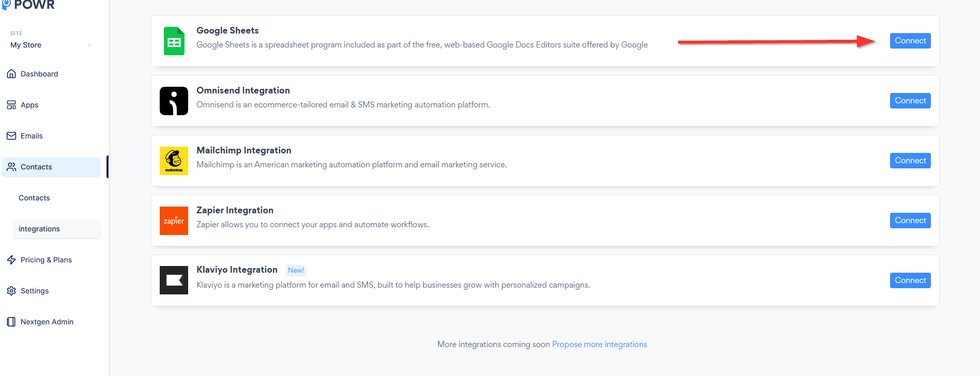
Task: Select the integrations sub-menu item
Action: point(57,229)
